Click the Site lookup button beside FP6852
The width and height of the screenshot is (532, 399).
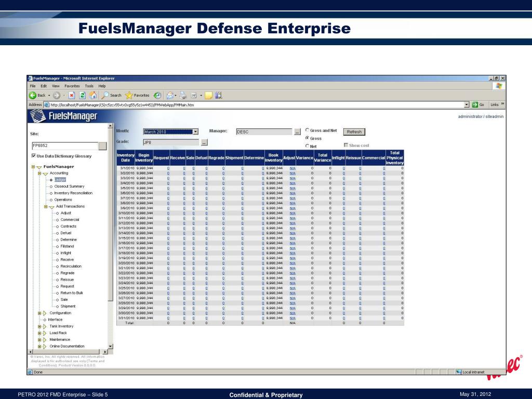coord(102,146)
